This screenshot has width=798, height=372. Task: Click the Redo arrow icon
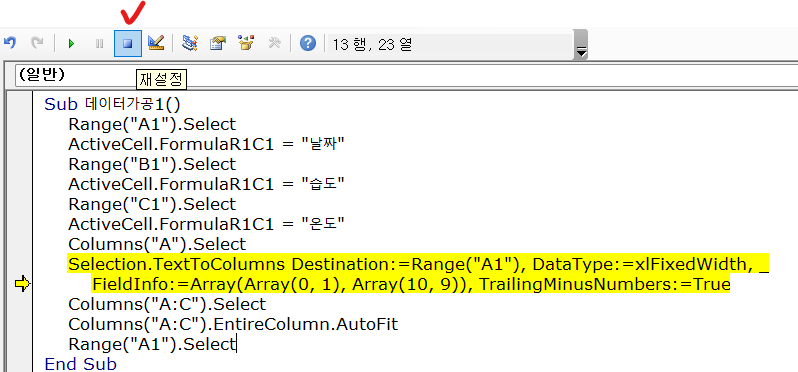pyautogui.click(x=37, y=43)
